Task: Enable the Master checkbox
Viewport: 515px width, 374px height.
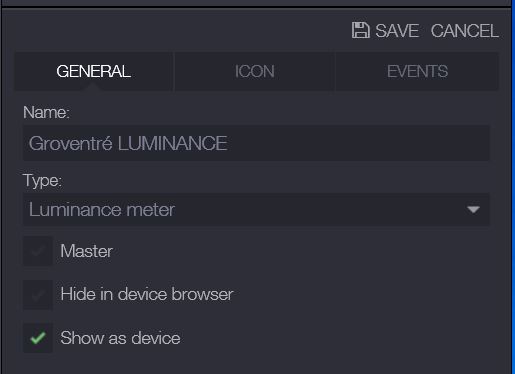Action: (x=38, y=251)
